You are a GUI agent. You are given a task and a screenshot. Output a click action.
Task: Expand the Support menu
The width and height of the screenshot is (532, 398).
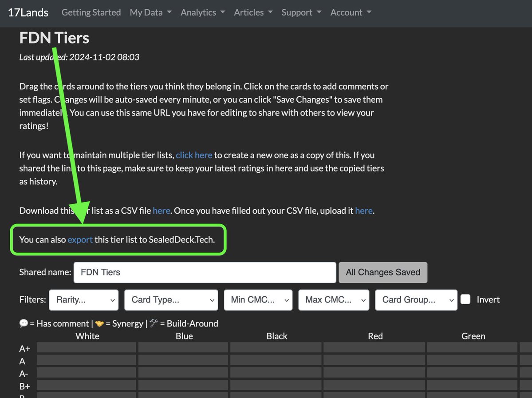pyautogui.click(x=301, y=12)
